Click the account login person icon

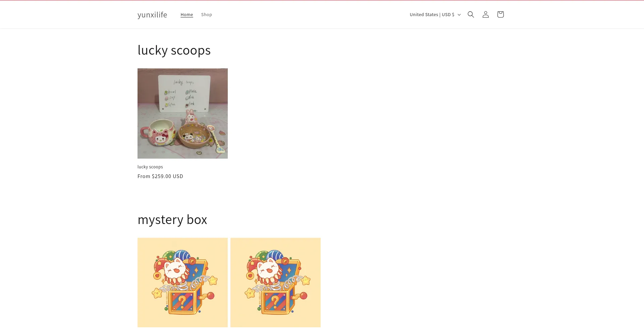485,14
